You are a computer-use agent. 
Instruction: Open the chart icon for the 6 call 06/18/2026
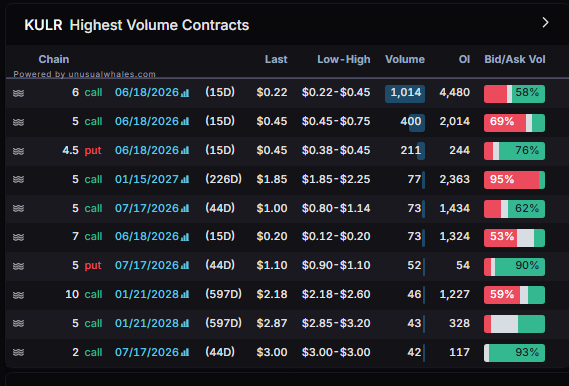coord(185,93)
